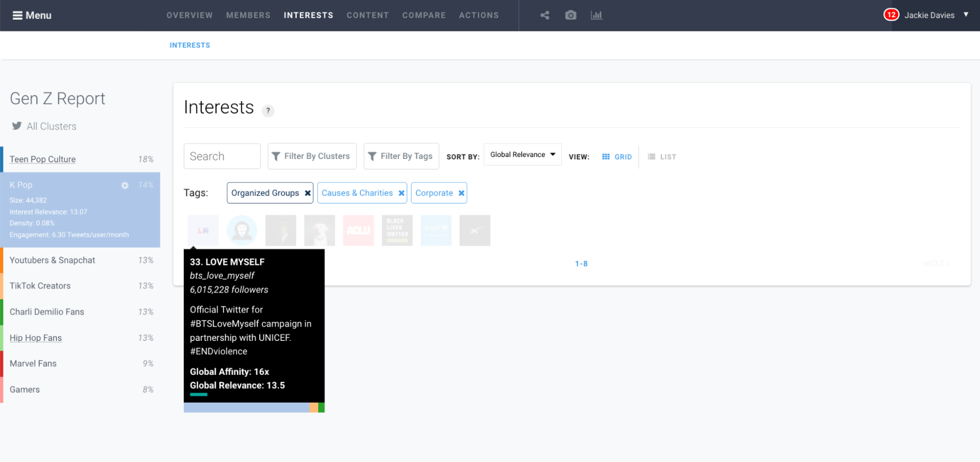Image resolution: width=980 pixels, height=462 pixels.
Task: Select All Clusters
Action: (x=51, y=126)
